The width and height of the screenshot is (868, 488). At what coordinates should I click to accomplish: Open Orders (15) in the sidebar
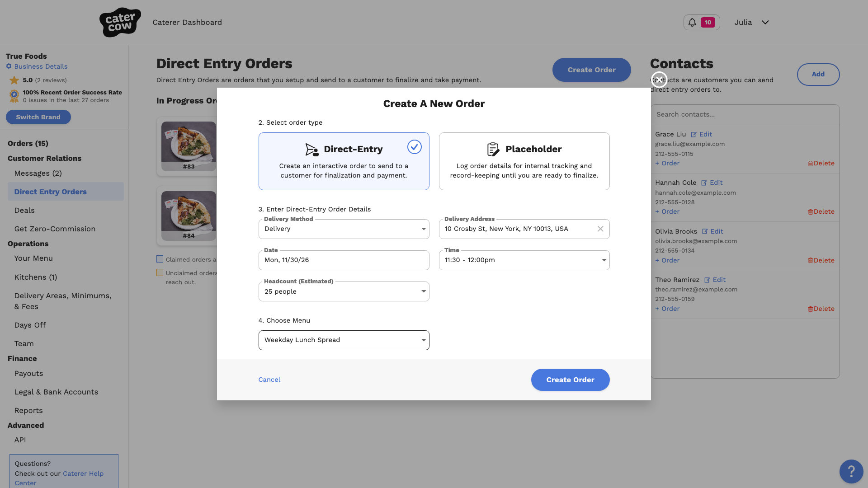pos(28,143)
